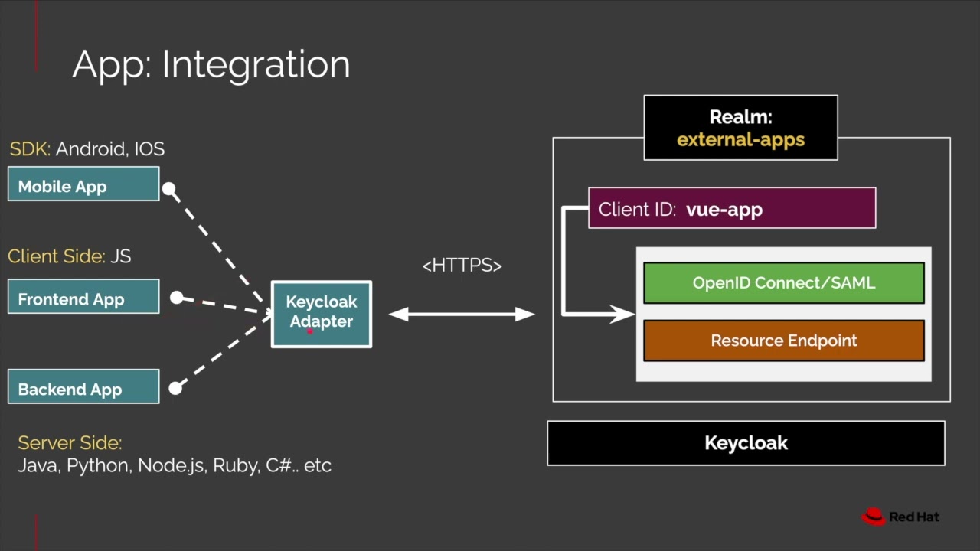This screenshot has height=551, width=980.
Task: Click the Backend App box
Action: click(83, 386)
